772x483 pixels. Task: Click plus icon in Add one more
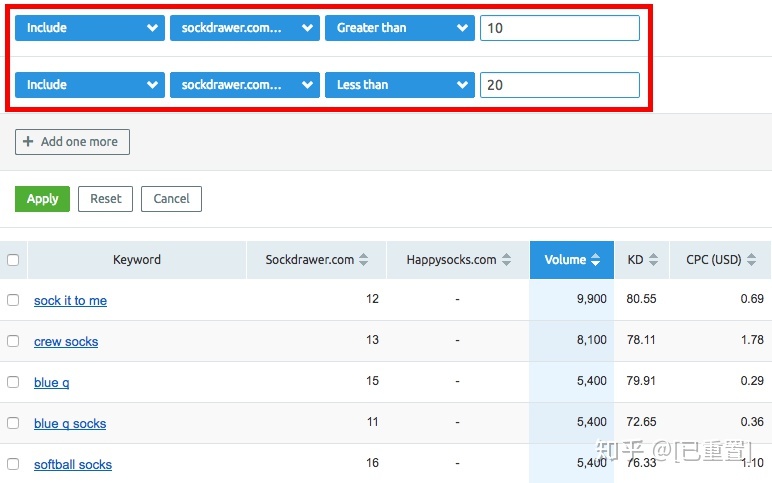[28, 142]
